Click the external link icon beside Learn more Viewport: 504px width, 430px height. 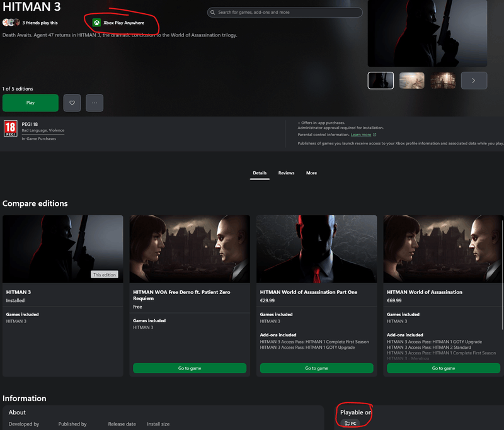[x=374, y=135]
